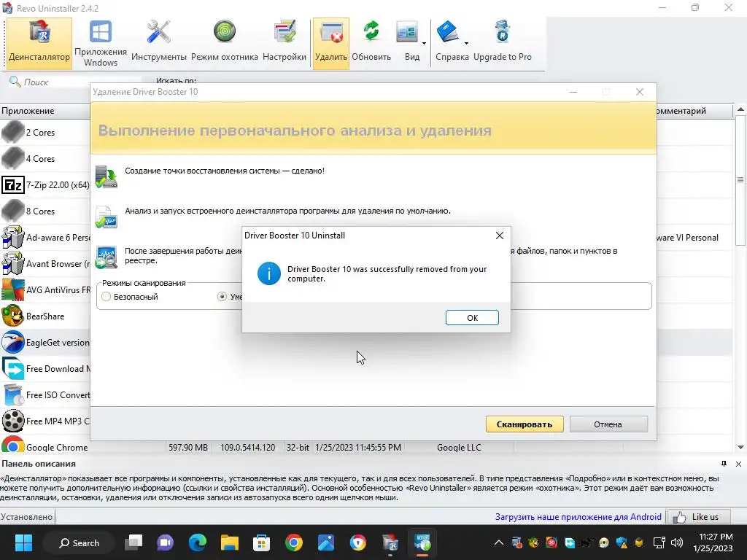Click the 597.90 MB size cell
This screenshot has height=560, width=747.
tap(188, 447)
